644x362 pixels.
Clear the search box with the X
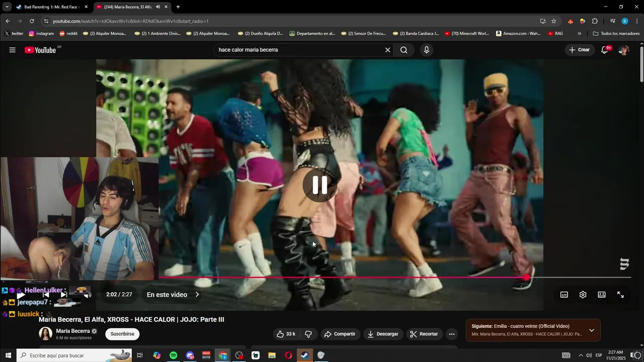point(387,50)
